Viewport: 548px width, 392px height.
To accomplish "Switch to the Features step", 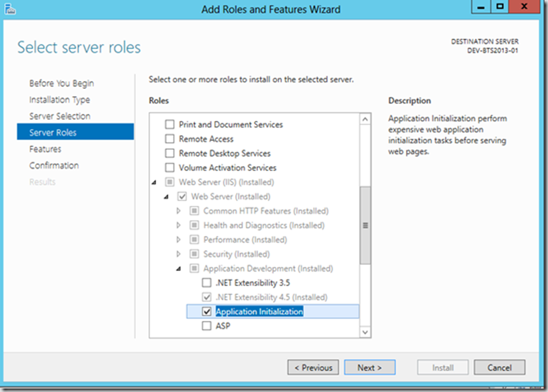I will [x=45, y=149].
